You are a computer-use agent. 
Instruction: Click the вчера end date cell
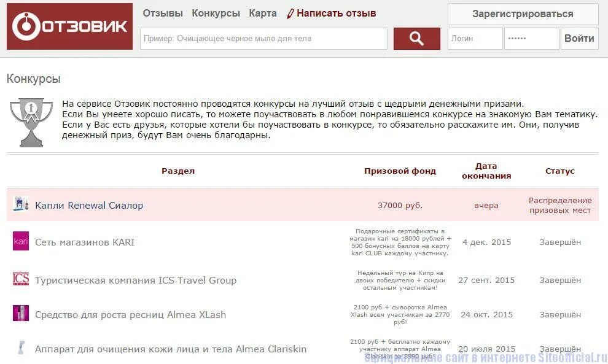[x=486, y=206]
